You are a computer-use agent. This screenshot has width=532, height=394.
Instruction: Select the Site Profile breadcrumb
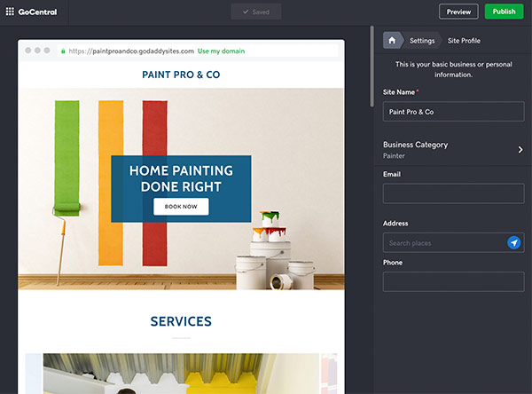tap(464, 41)
